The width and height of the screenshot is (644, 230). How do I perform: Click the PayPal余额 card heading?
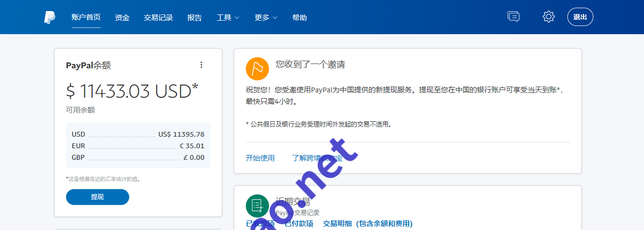(88, 65)
